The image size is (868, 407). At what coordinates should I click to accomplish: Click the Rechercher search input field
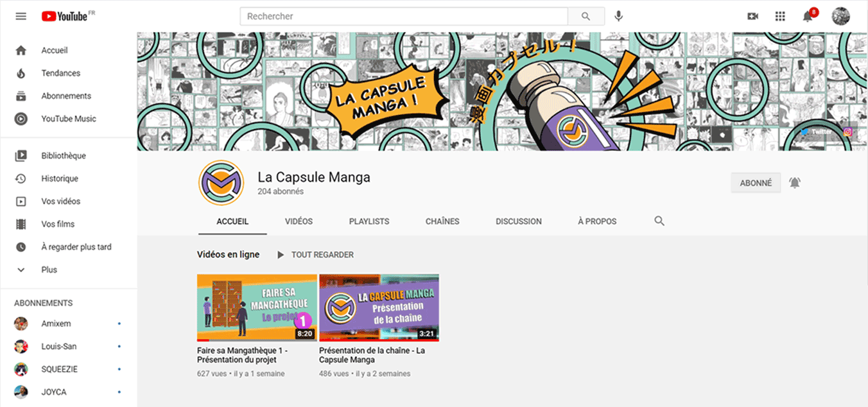point(404,16)
